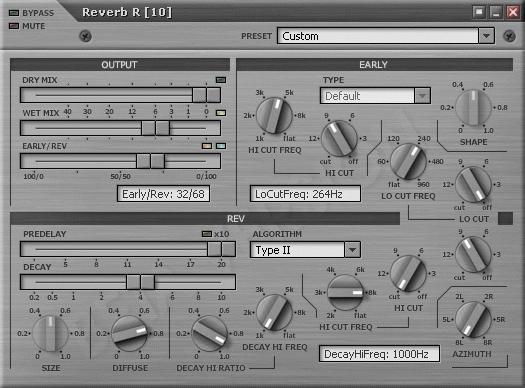Image resolution: width=525 pixels, height=388 pixels.
Task: Toggle the MUTE indicator
Action: coord(14,26)
